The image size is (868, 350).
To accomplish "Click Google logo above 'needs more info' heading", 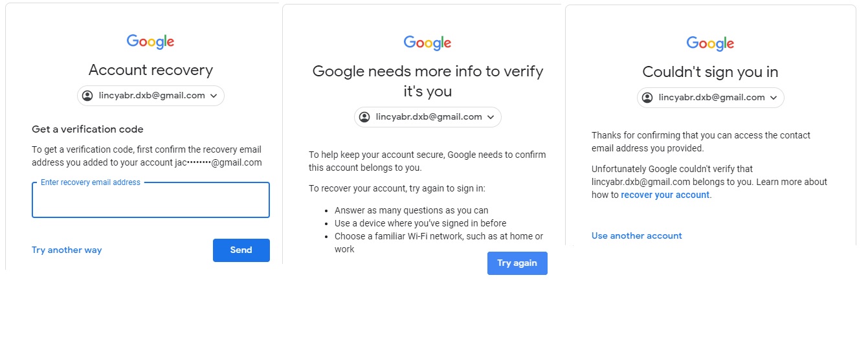I will tap(427, 43).
